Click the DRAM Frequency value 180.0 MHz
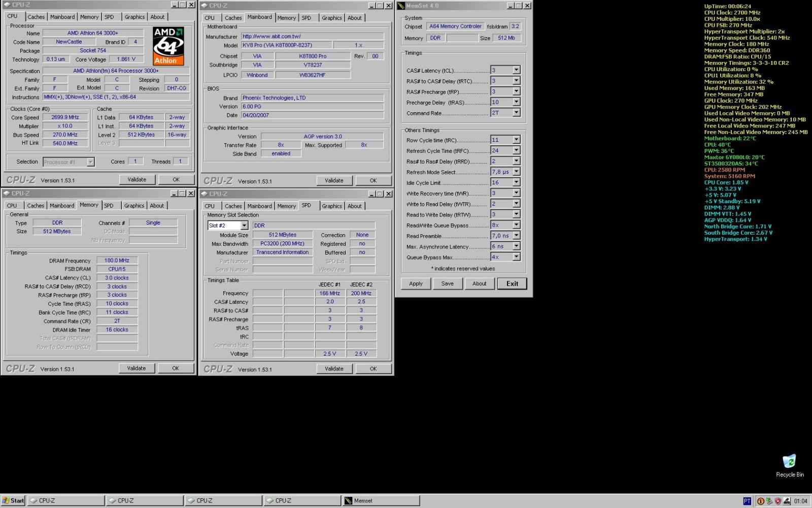812x508 pixels. point(117,261)
